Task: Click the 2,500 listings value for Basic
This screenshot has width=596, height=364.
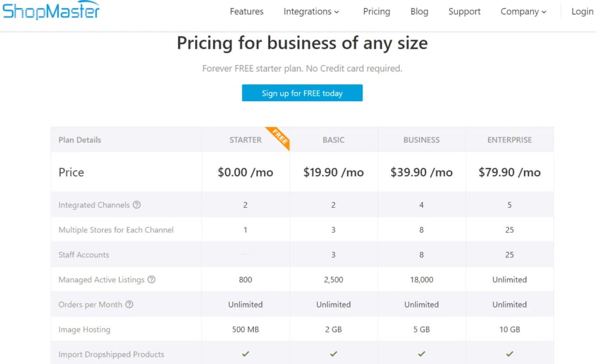Action: tap(334, 280)
